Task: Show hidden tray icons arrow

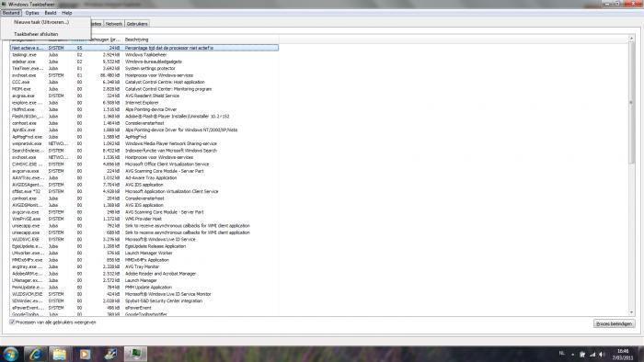Action: point(572,355)
